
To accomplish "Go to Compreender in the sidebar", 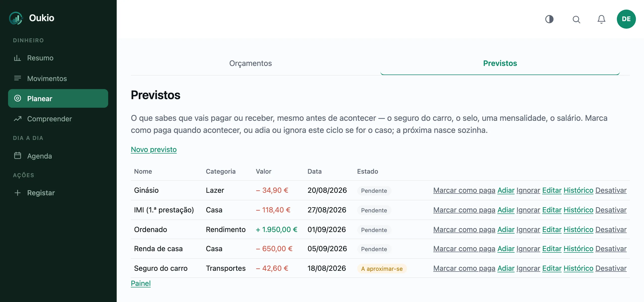I will tap(58, 119).
